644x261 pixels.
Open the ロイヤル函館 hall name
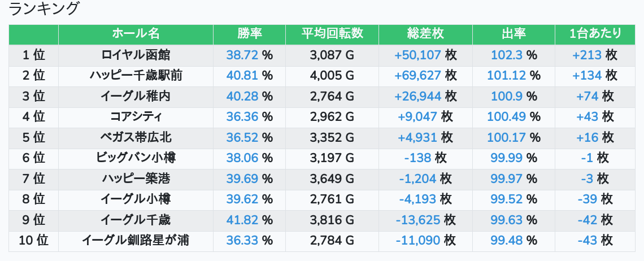tap(136, 55)
